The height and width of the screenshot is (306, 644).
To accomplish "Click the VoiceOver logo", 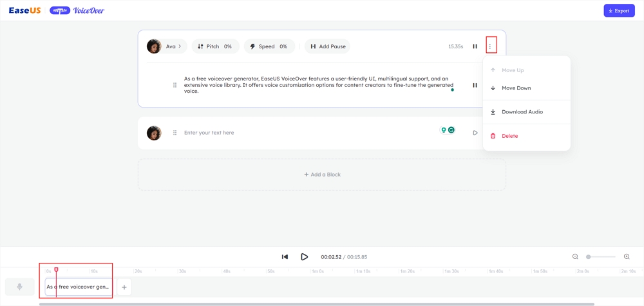I will click(77, 11).
